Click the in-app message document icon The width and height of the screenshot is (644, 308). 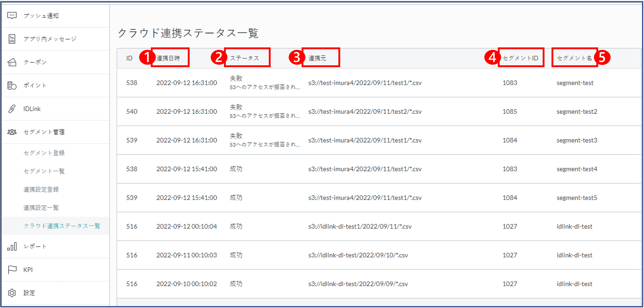[x=12, y=39]
